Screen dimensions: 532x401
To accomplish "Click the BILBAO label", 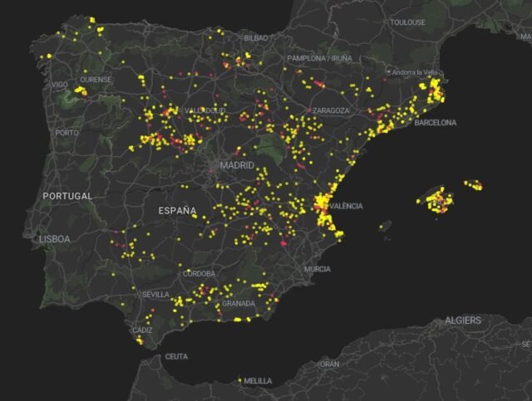I will (256, 38).
